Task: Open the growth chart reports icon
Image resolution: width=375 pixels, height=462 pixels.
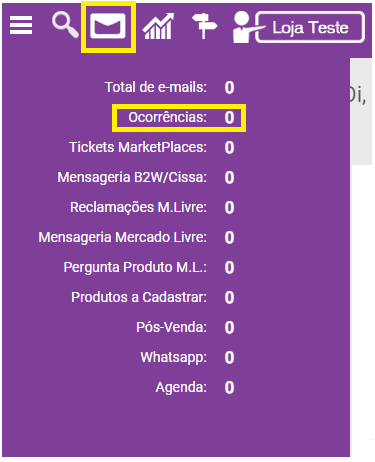Action: [x=158, y=26]
